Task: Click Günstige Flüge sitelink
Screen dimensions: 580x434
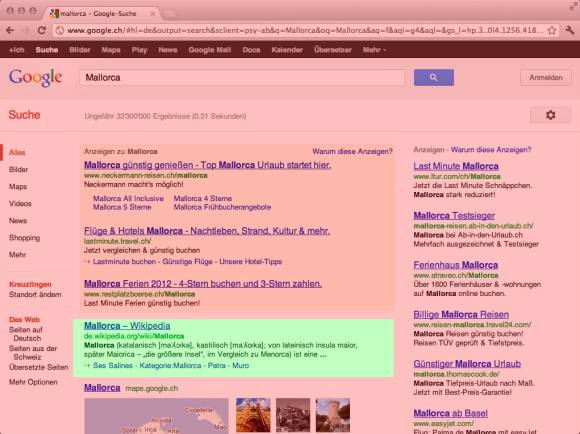Action: tap(188, 262)
